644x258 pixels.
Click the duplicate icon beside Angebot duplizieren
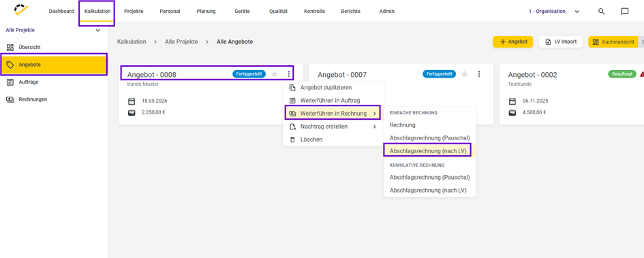coord(292,87)
